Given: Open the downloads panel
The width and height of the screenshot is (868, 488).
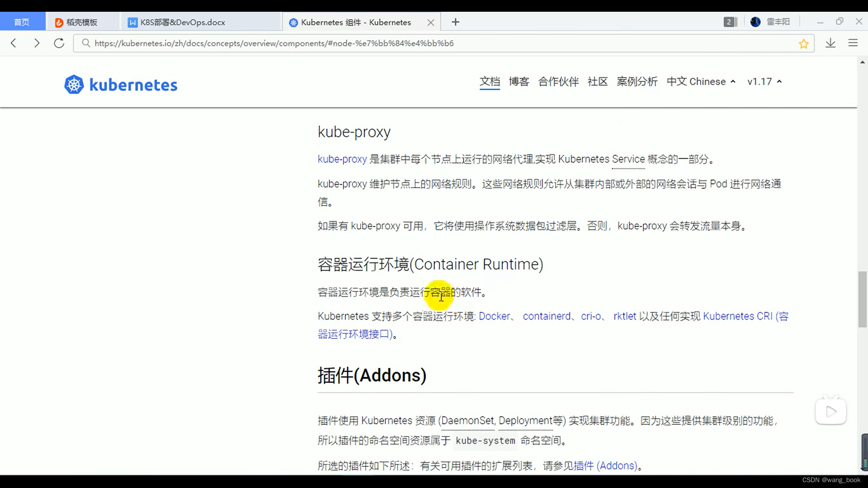Looking at the screenshot, I should pos(830,43).
